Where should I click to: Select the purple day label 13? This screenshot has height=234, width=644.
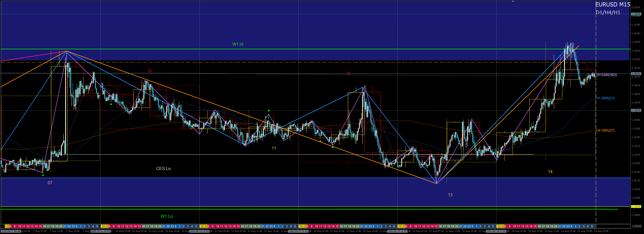tap(450, 195)
